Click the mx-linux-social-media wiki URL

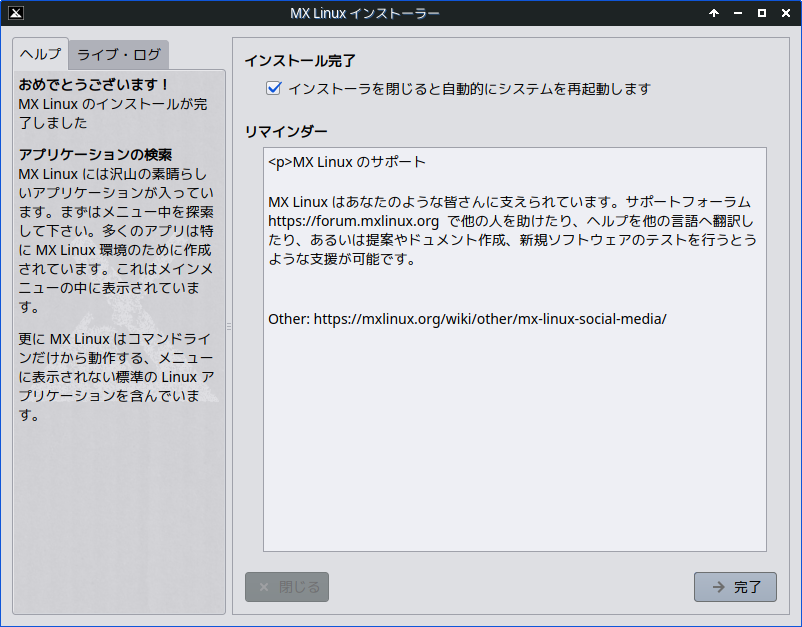pyautogui.click(x=490, y=319)
